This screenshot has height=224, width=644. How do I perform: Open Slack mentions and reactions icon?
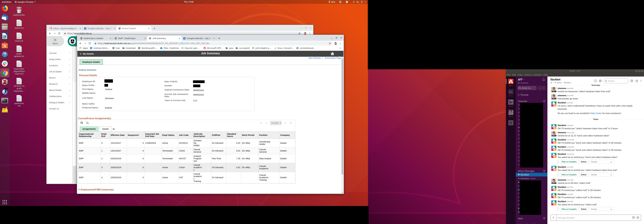click(632, 81)
